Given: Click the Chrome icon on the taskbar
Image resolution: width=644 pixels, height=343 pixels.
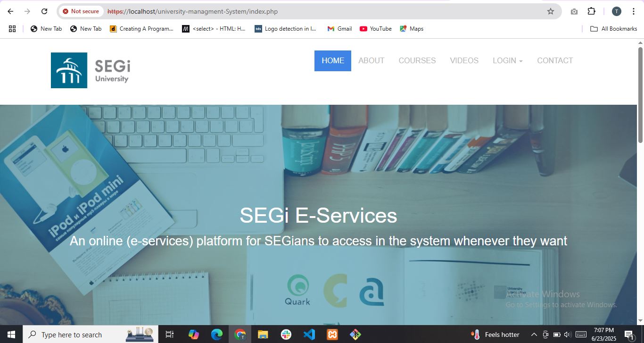Looking at the screenshot, I should click(x=240, y=335).
